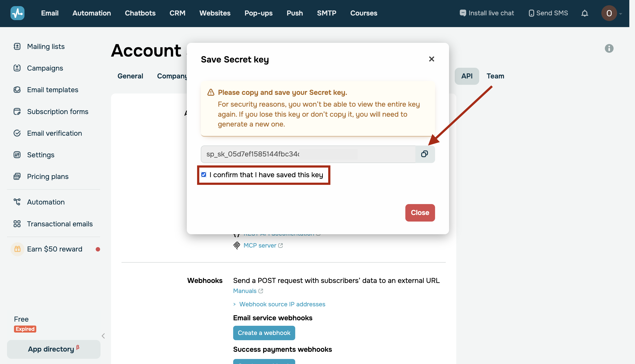Open Subscription forms in sidebar

(x=57, y=111)
